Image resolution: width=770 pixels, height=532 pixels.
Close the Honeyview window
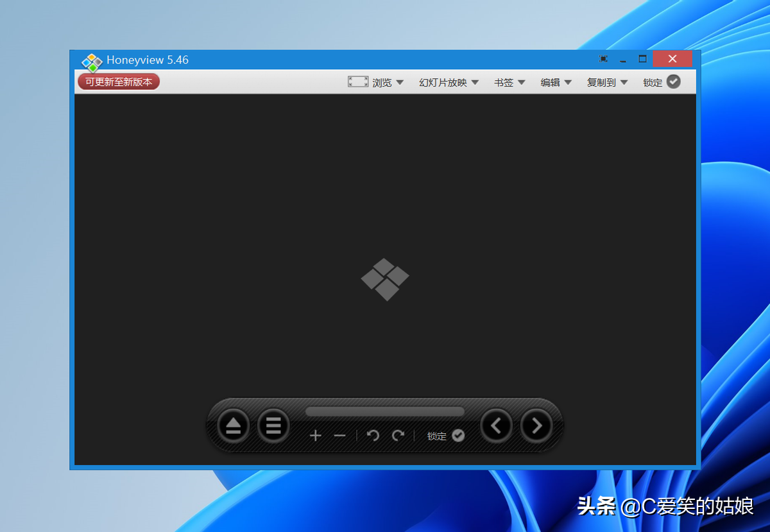tap(672, 59)
